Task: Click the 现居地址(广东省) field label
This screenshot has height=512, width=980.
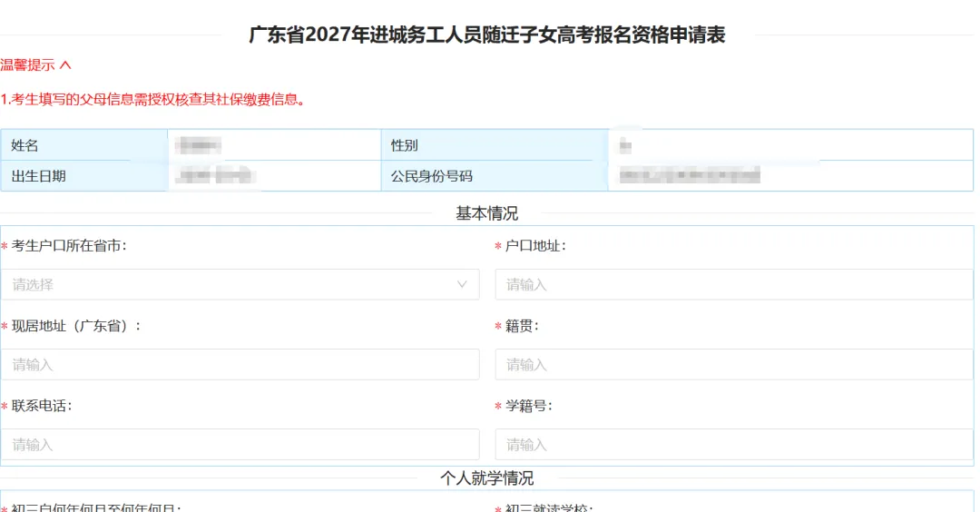Action: 76,326
